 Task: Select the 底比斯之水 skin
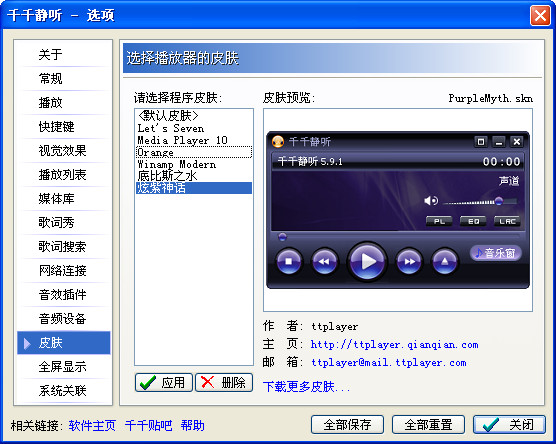tap(194, 176)
